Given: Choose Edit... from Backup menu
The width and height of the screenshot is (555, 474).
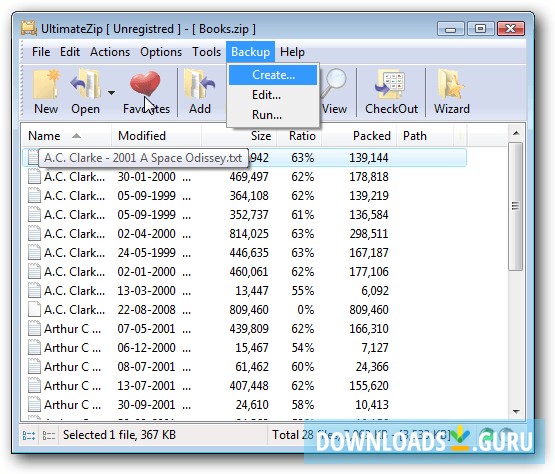Looking at the screenshot, I should coord(273,95).
